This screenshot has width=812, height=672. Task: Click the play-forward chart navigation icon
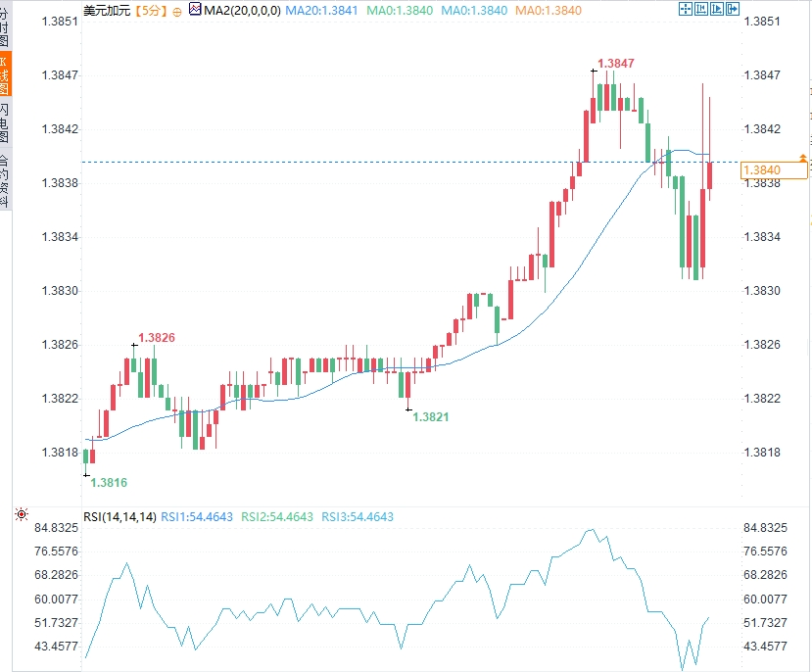tap(717, 9)
